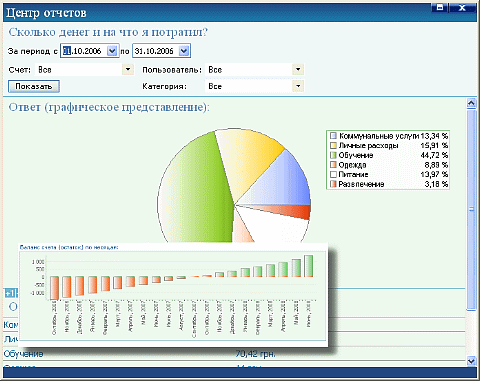Image resolution: width=480 pixels, height=381 pixels.
Task: Click the 44,72 % legend value
Action: click(434, 155)
